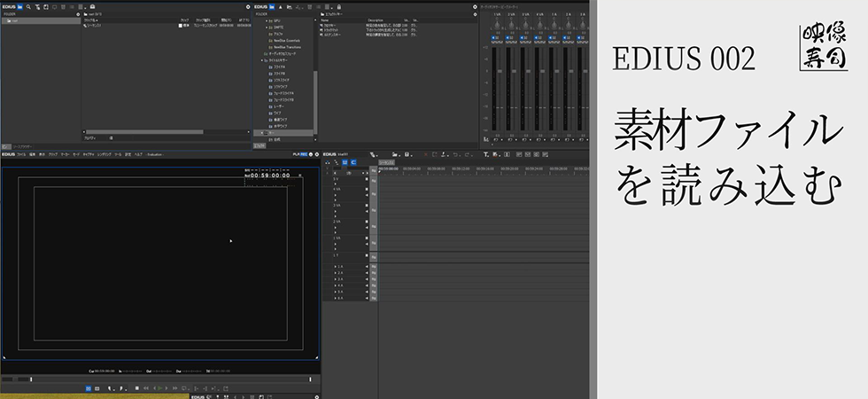Select the ワイプ item in effect tree
This screenshot has height=399, width=868.
click(x=278, y=113)
